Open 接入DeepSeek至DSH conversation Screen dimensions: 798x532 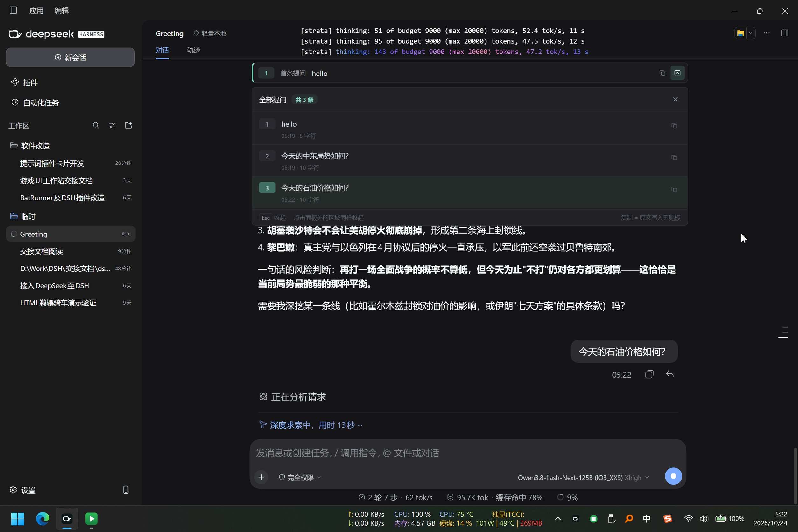click(71, 286)
